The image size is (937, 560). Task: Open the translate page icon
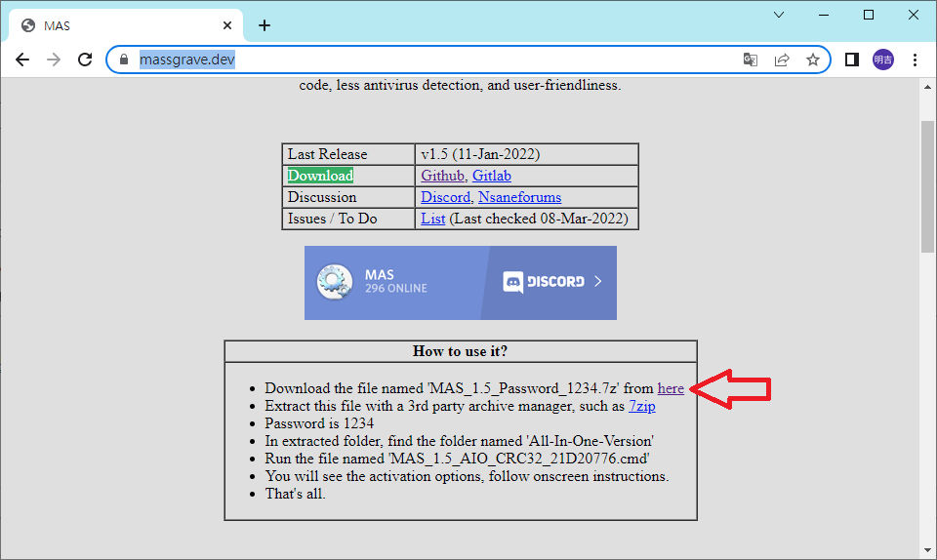750,60
